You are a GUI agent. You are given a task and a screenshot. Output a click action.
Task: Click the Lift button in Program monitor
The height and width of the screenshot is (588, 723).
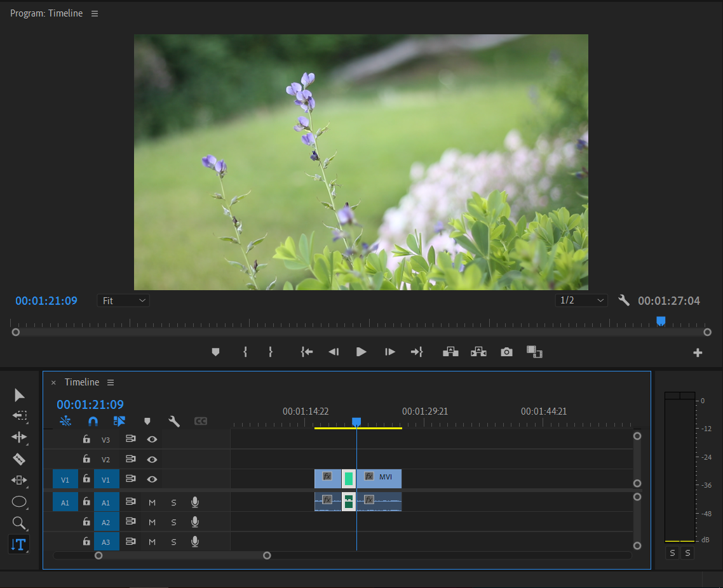click(450, 352)
